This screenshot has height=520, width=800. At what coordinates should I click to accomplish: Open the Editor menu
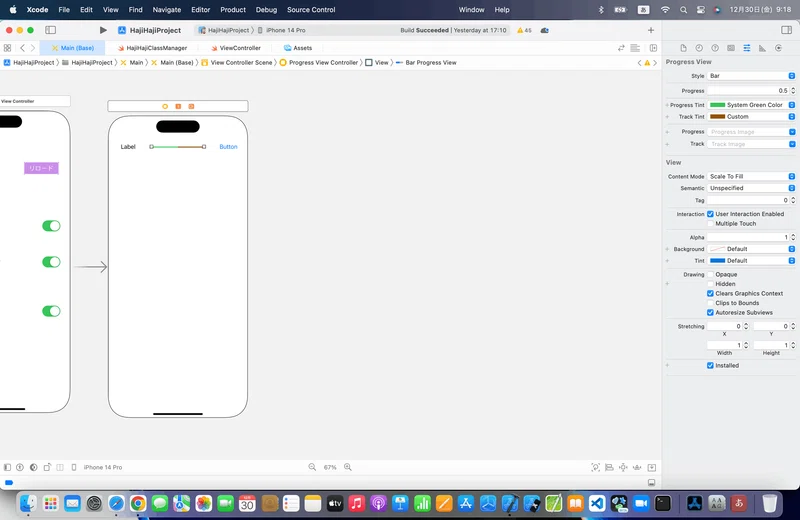(201, 9)
